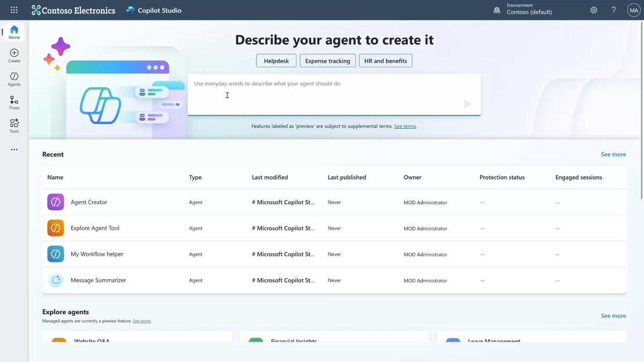Viewport: 644px width, 362px height.
Task: Select the Expense tracking suggestion
Action: pos(327,61)
